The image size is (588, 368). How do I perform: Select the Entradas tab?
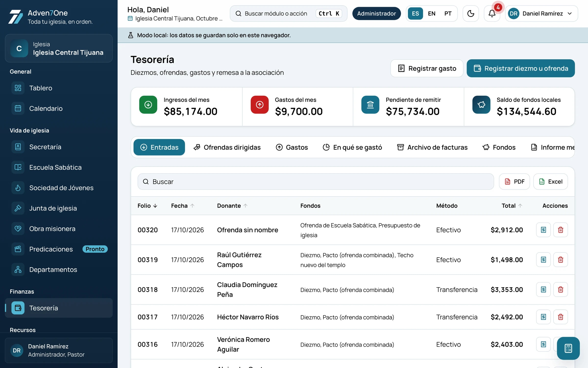pyautogui.click(x=159, y=147)
